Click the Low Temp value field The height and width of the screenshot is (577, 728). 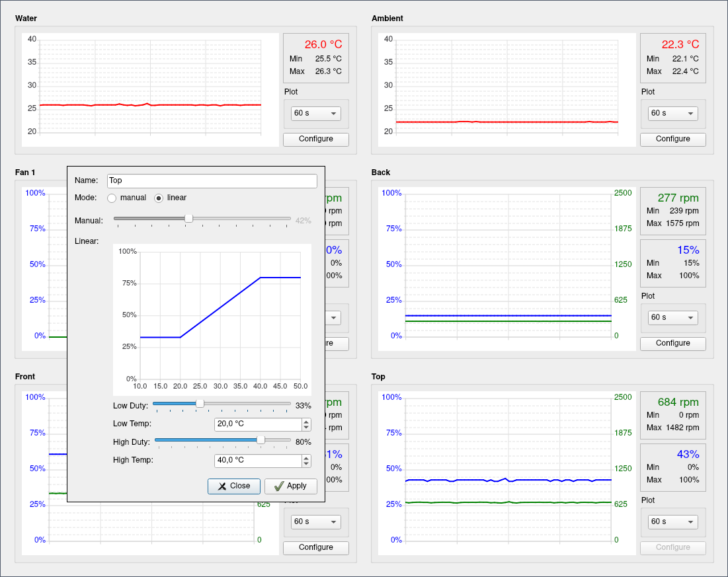tap(258, 424)
